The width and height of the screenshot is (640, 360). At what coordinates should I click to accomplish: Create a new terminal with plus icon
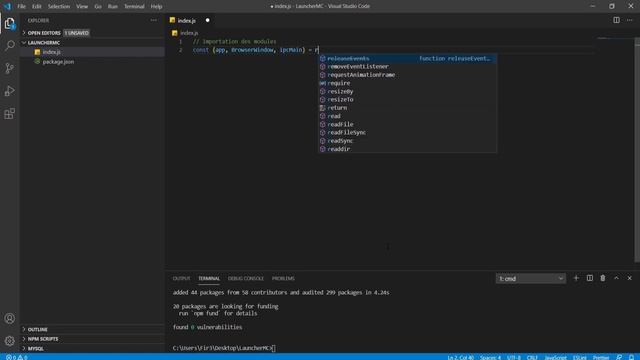coord(576,278)
